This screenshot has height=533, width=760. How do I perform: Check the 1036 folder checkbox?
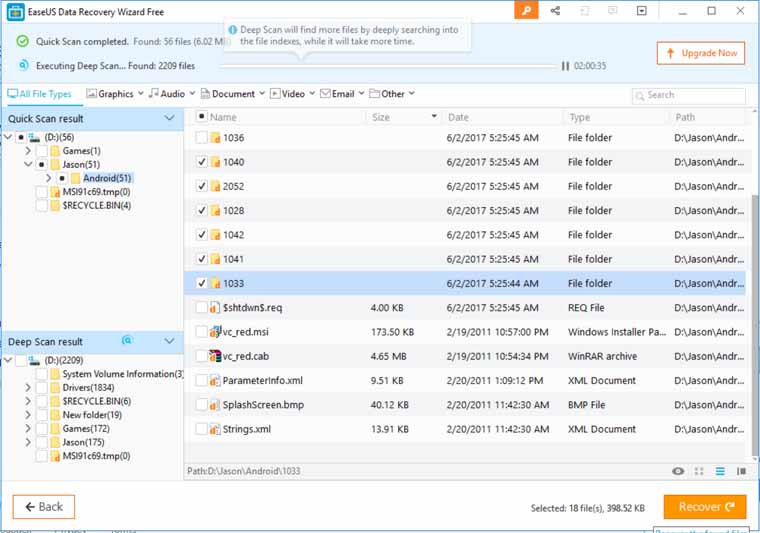pyautogui.click(x=202, y=138)
